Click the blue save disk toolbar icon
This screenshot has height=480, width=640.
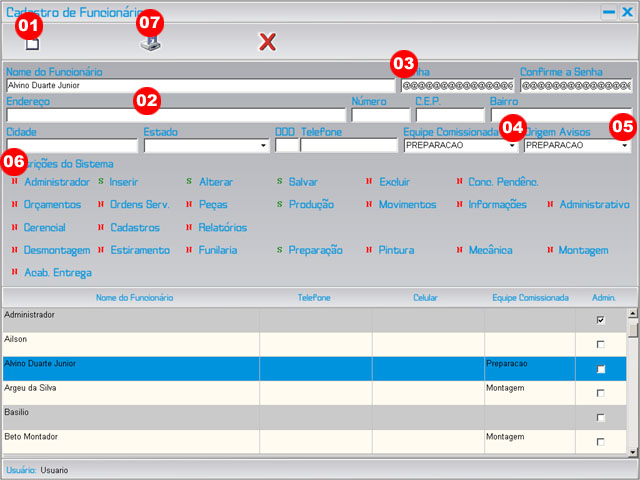[149, 43]
